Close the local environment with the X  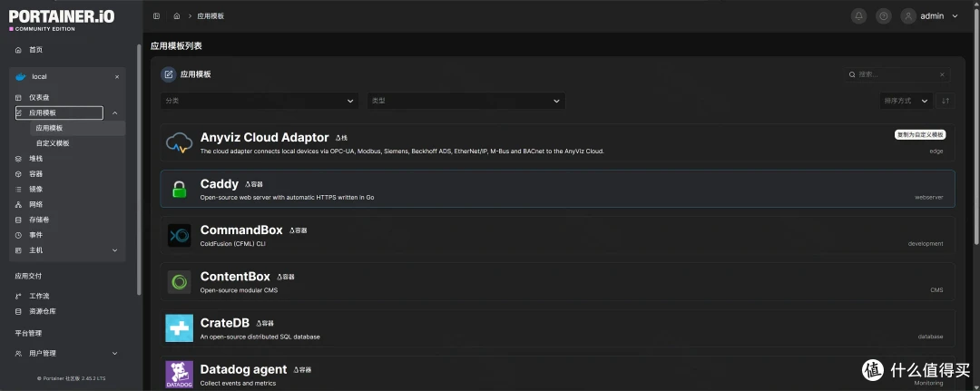pos(117,77)
